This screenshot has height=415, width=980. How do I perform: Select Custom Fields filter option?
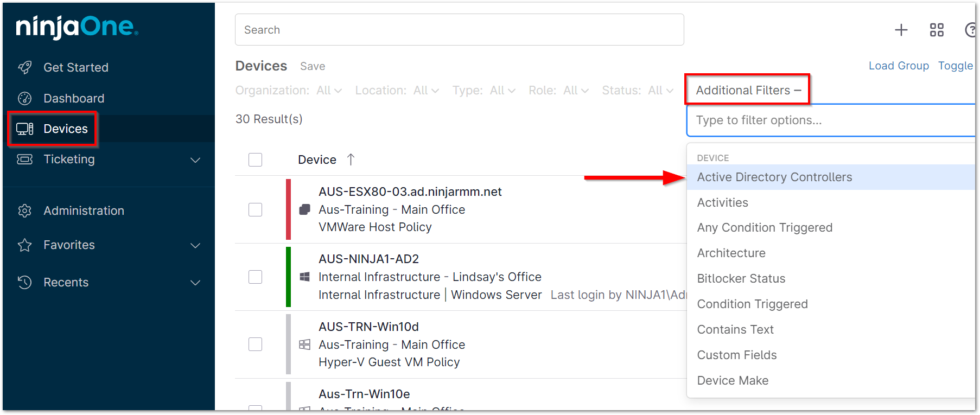(x=830, y=355)
